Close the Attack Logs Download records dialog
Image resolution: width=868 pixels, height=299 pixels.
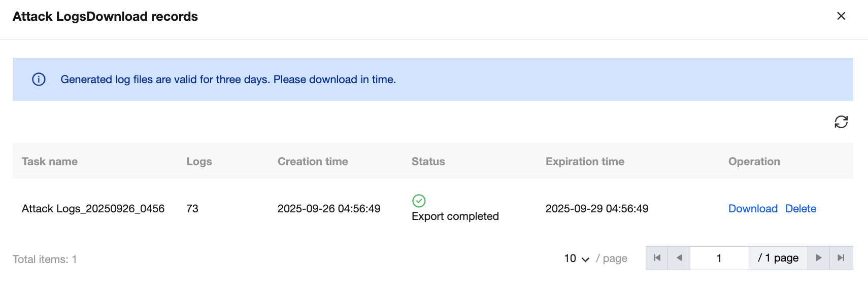coord(841,16)
